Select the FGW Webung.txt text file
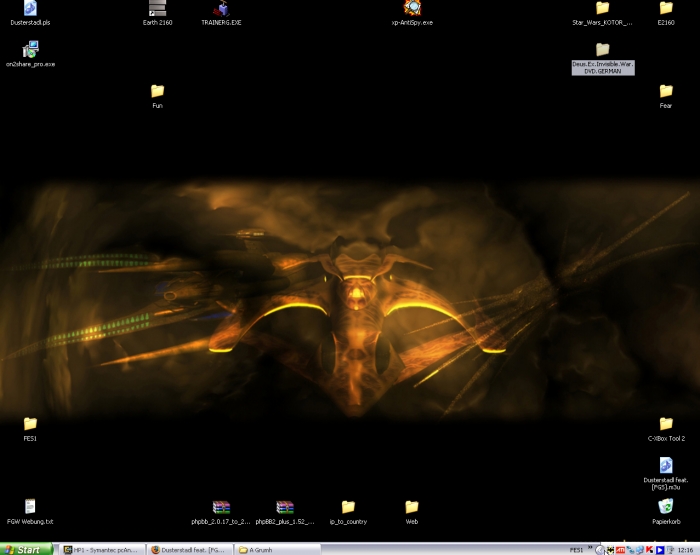The height and width of the screenshot is (555, 700). click(30, 512)
